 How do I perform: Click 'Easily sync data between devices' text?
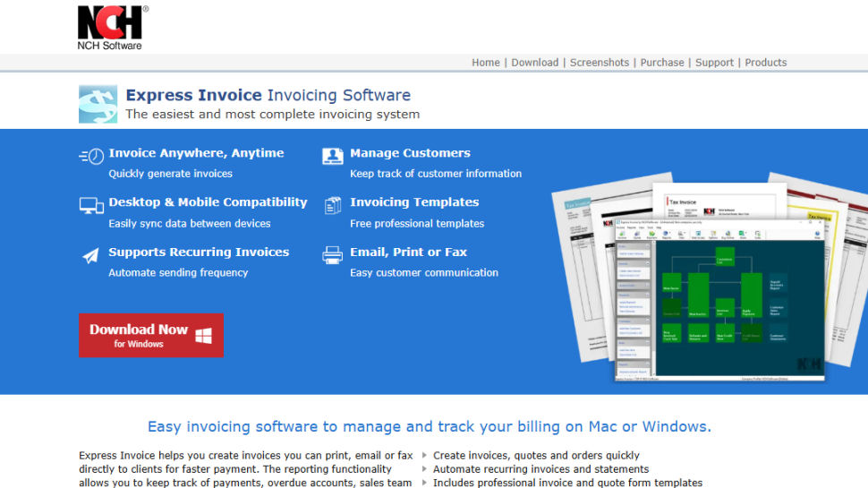pos(190,223)
